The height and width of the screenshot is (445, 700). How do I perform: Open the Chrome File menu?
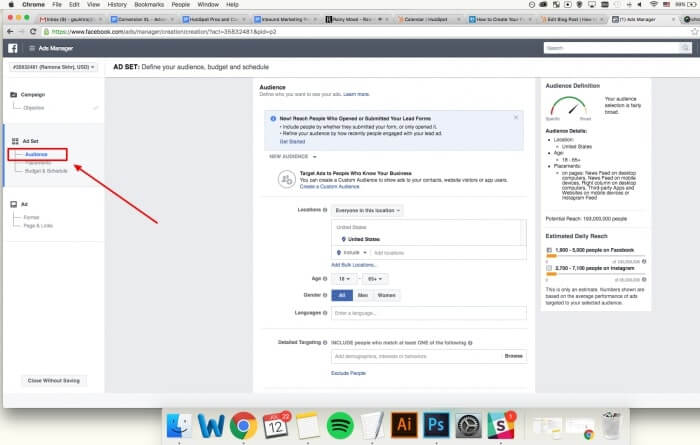pos(57,4)
